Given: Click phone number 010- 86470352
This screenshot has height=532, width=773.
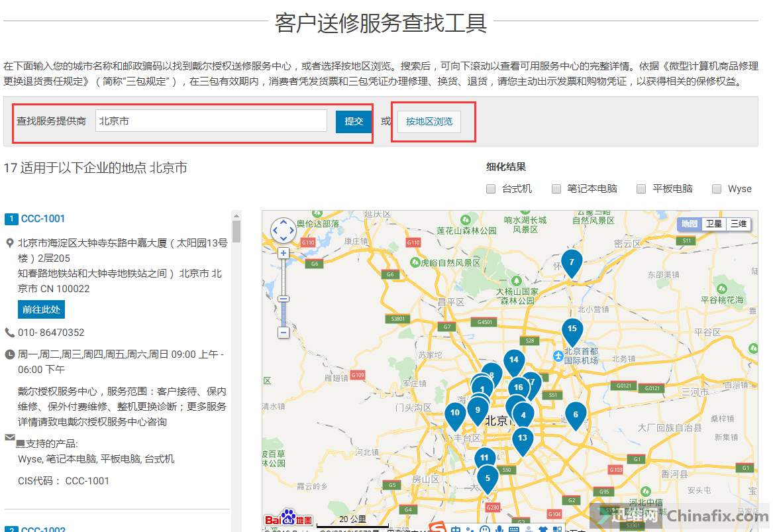Looking at the screenshot, I should point(51,333).
